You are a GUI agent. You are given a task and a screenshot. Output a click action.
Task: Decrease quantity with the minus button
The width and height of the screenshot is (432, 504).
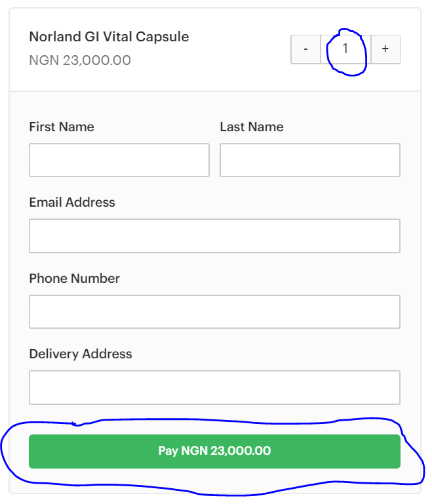305,49
